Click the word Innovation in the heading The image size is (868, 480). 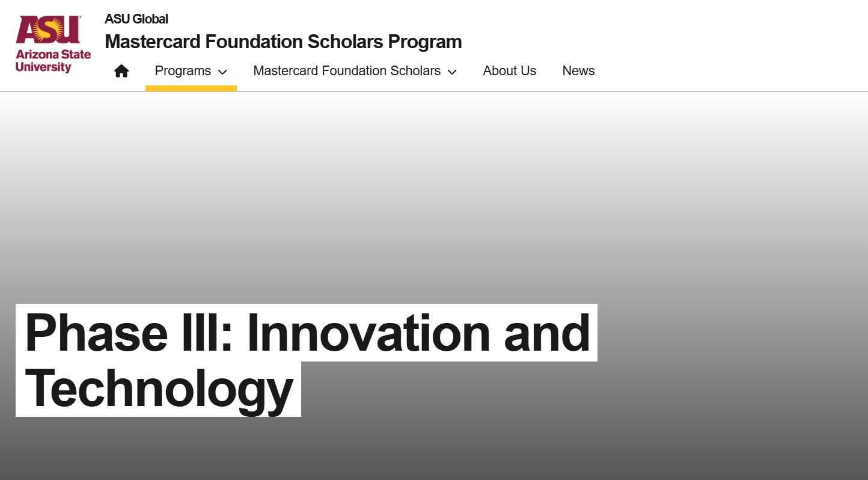click(x=368, y=333)
